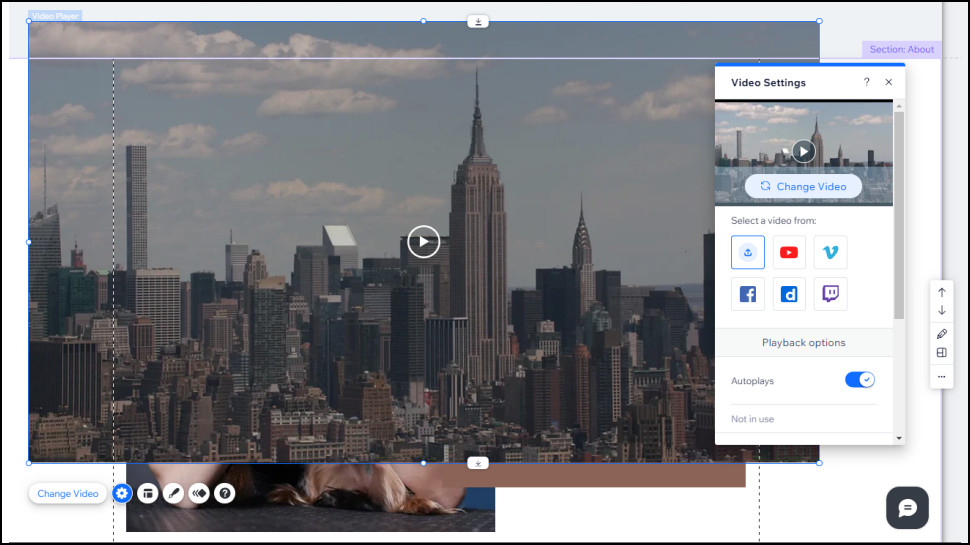
Task: Open the more options ellipsis on section toolbar
Action: pos(941,376)
